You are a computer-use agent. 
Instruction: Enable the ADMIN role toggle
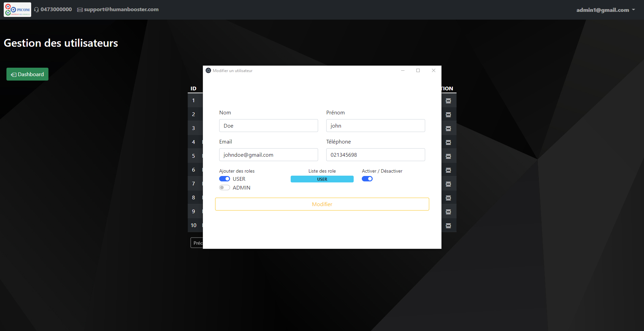225,187
